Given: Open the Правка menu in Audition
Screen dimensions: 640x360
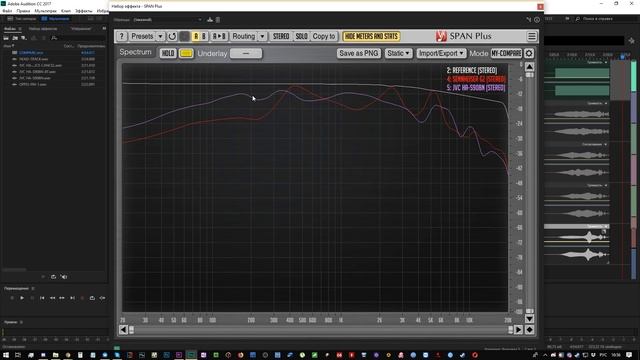Looking at the screenshot, I should pyautogui.click(x=23, y=11).
